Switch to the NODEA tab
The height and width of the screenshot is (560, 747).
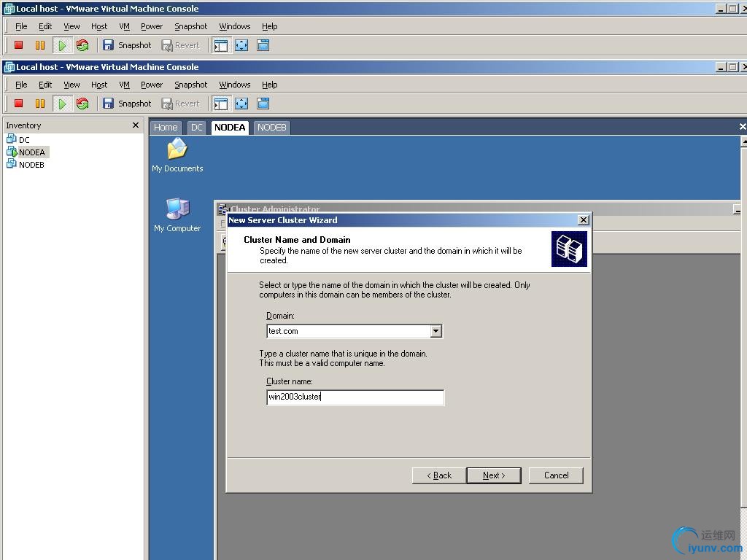pos(230,127)
